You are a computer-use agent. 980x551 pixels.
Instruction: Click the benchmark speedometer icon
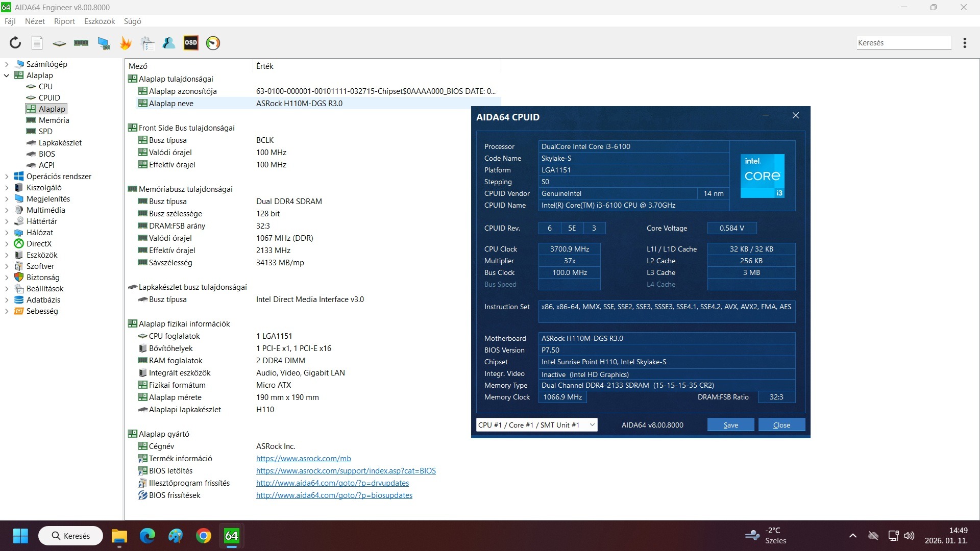[x=212, y=43]
